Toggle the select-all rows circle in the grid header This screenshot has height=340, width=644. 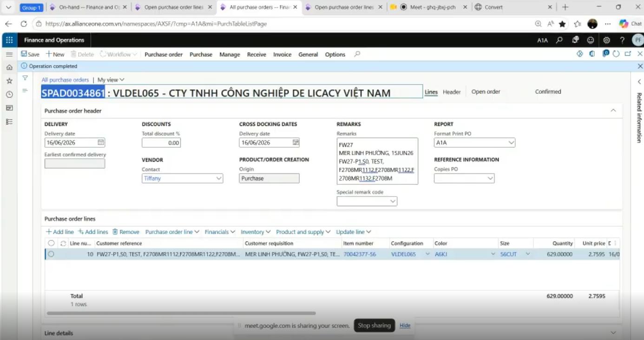51,243
